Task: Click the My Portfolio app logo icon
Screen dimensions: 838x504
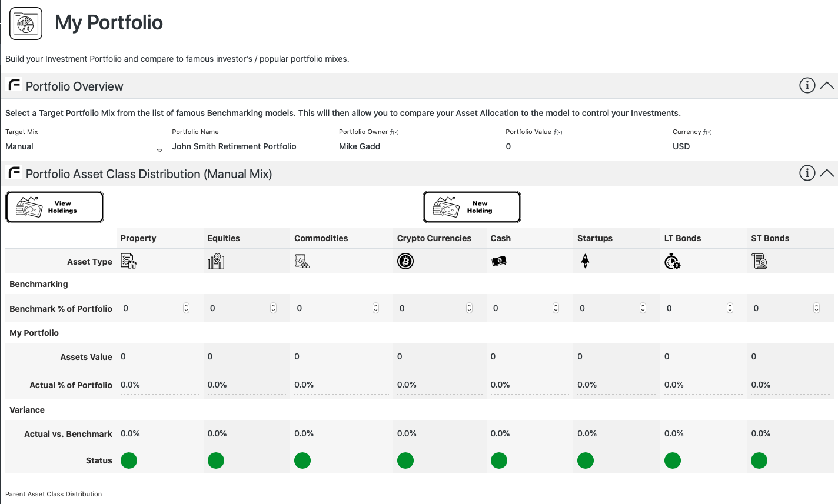Action: pos(26,24)
